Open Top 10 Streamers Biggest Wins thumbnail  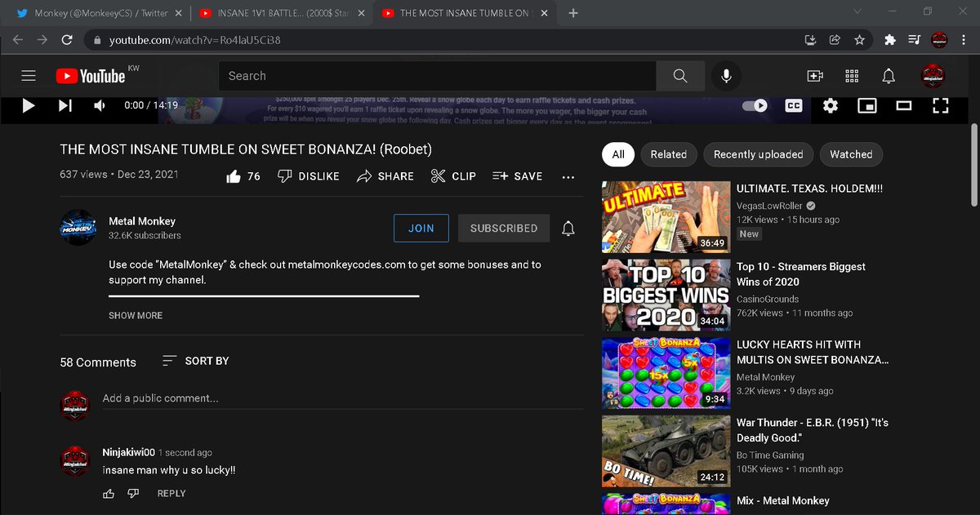[666, 295]
